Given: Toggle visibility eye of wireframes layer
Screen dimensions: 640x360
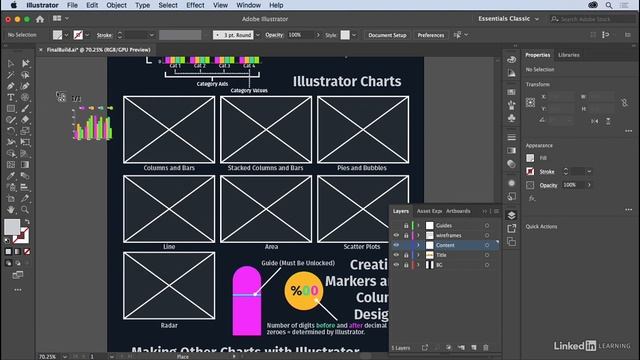Looking at the screenshot, I should [396, 235].
